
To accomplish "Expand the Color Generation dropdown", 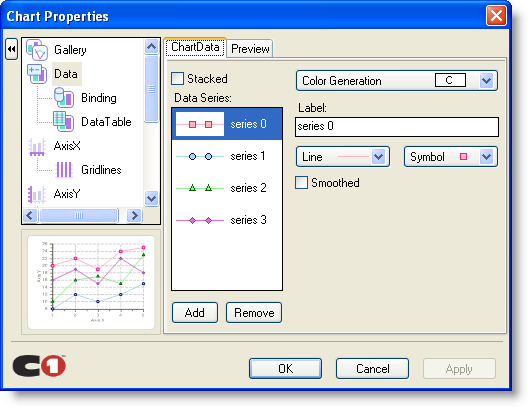I will click(487, 81).
